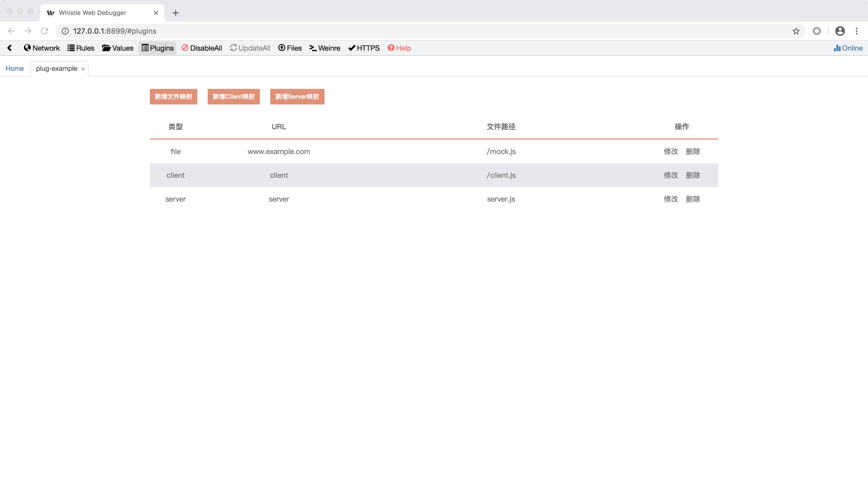Close the plug-example tab

[83, 69]
